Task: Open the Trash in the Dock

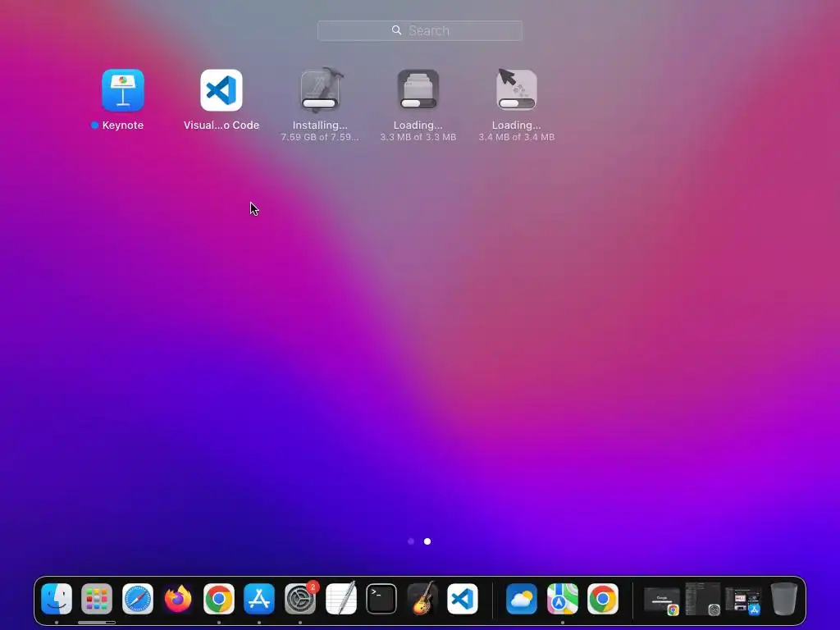Action: (x=783, y=598)
